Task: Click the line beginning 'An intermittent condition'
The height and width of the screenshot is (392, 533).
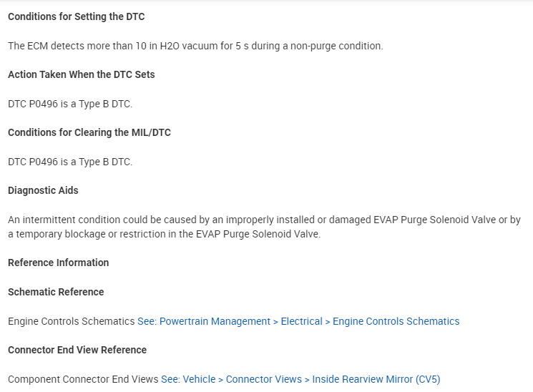Action: (264, 220)
